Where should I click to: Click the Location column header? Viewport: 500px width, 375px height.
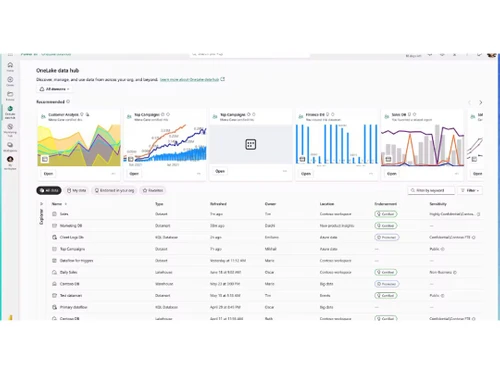pyautogui.click(x=327, y=204)
